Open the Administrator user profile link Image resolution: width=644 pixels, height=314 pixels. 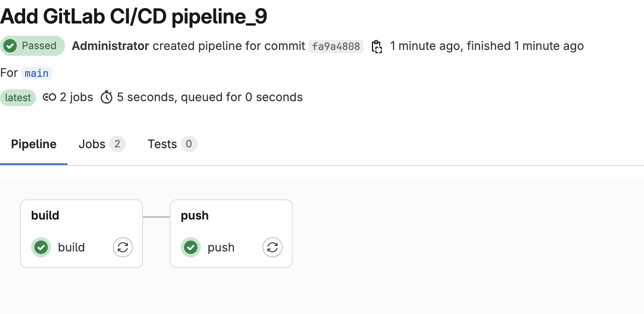click(x=110, y=46)
